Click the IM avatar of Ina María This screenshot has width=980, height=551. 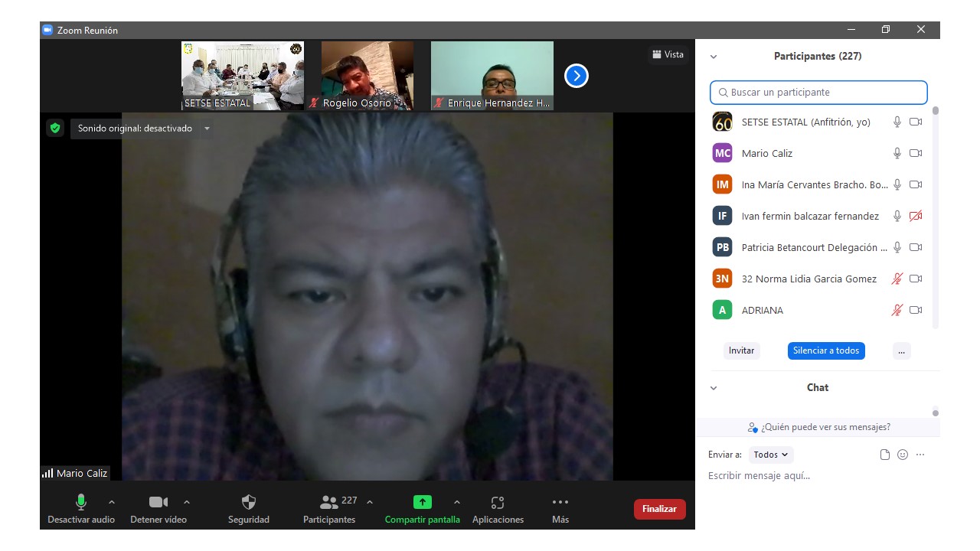pyautogui.click(x=722, y=184)
